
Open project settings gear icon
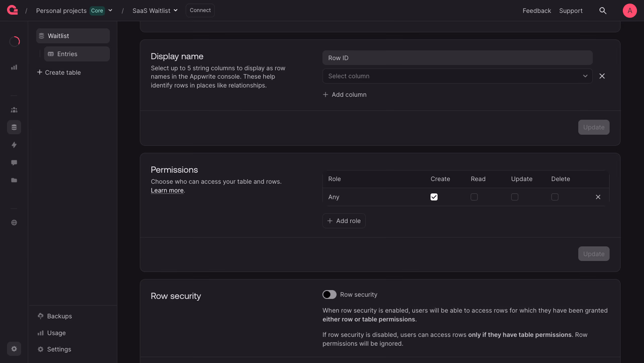click(14, 348)
